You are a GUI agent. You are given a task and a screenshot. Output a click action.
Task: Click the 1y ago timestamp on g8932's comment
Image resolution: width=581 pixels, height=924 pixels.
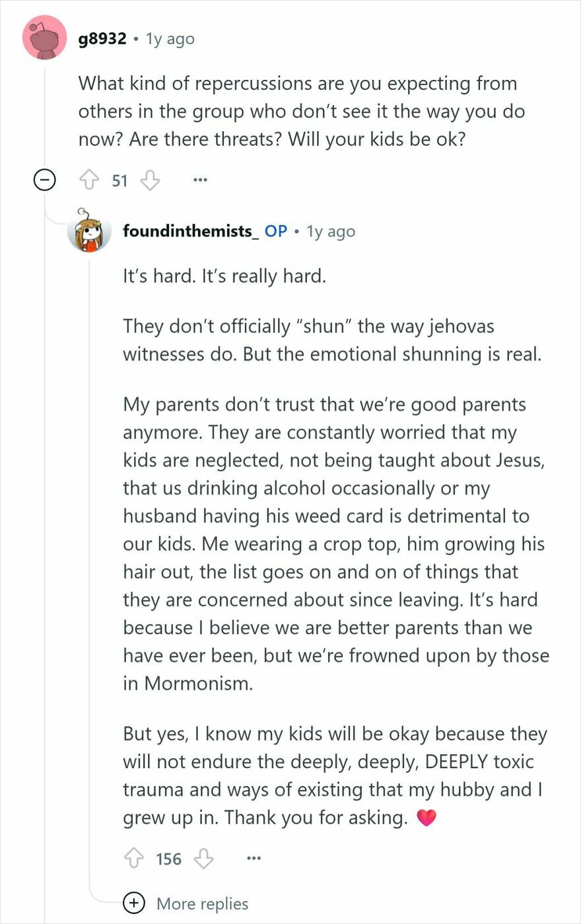pyautogui.click(x=168, y=38)
